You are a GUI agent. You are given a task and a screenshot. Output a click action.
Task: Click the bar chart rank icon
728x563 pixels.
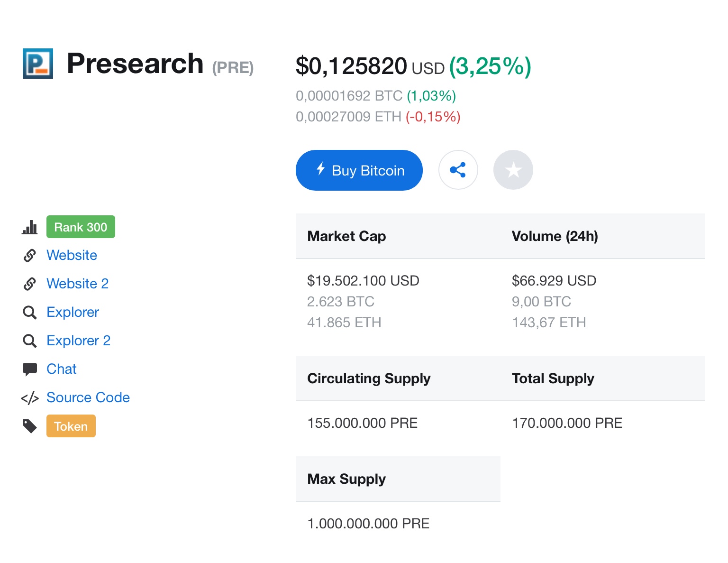point(29,227)
